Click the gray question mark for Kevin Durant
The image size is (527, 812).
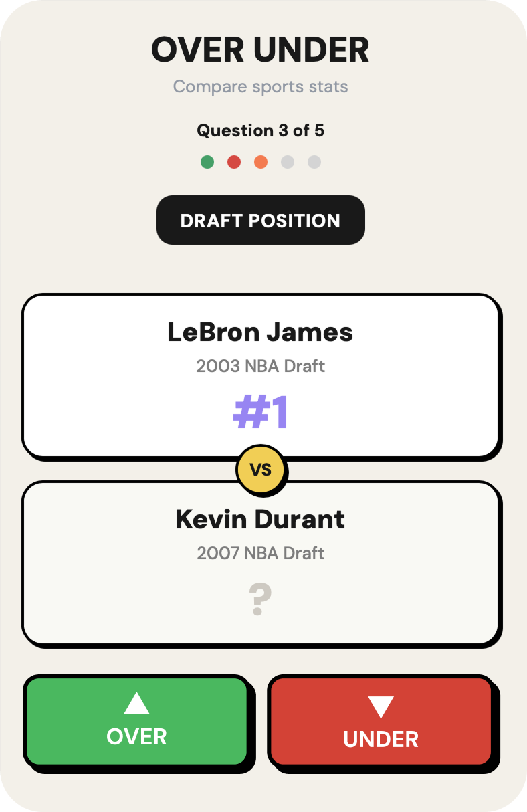pos(260,599)
